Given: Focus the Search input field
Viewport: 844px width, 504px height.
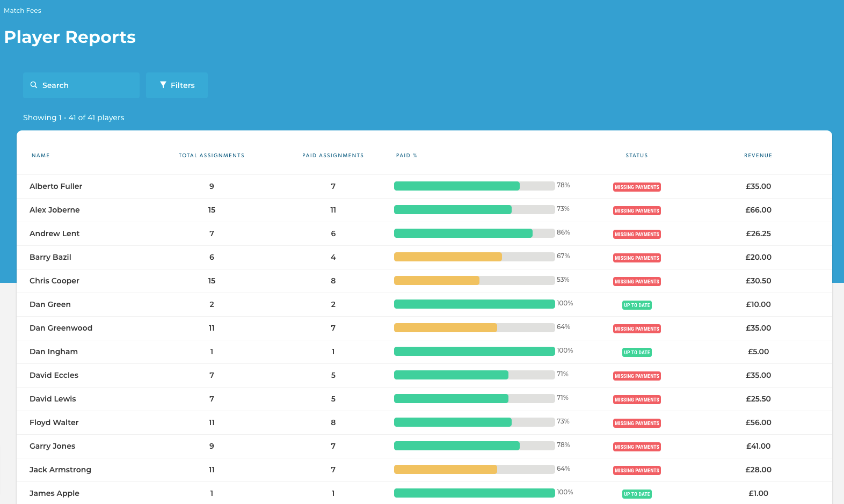Looking at the screenshot, I should (x=81, y=85).
